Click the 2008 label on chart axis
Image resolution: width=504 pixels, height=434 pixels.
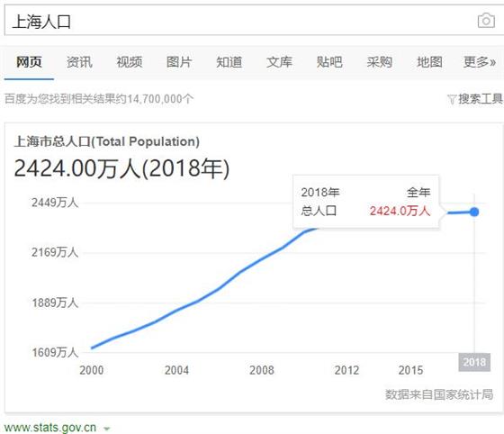(x=262, y=370)
